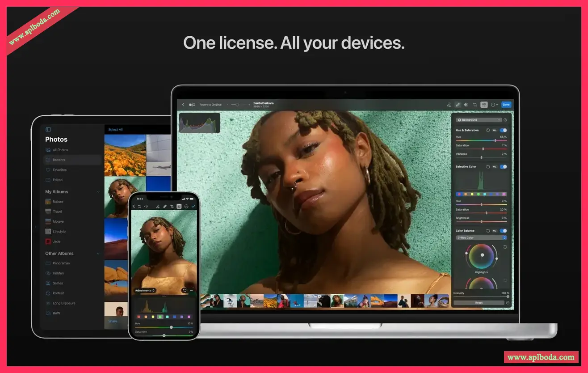Tap the checkmark icon on iPhone toolbar
The image size is (588, 373).
pyautogui.click(x=193, y=206)
